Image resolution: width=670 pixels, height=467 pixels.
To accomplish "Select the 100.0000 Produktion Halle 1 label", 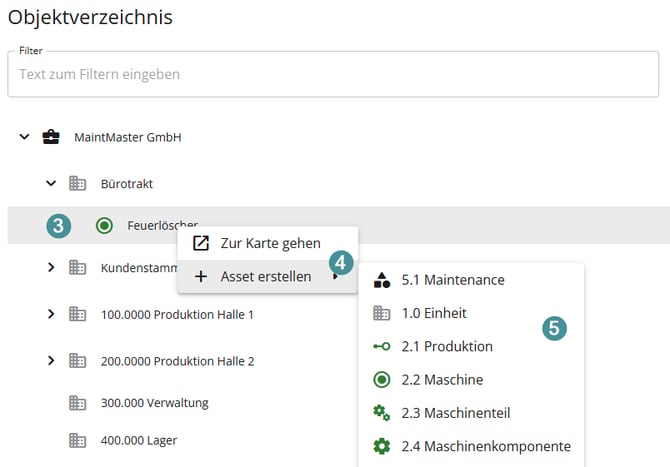I will [177, 314].
